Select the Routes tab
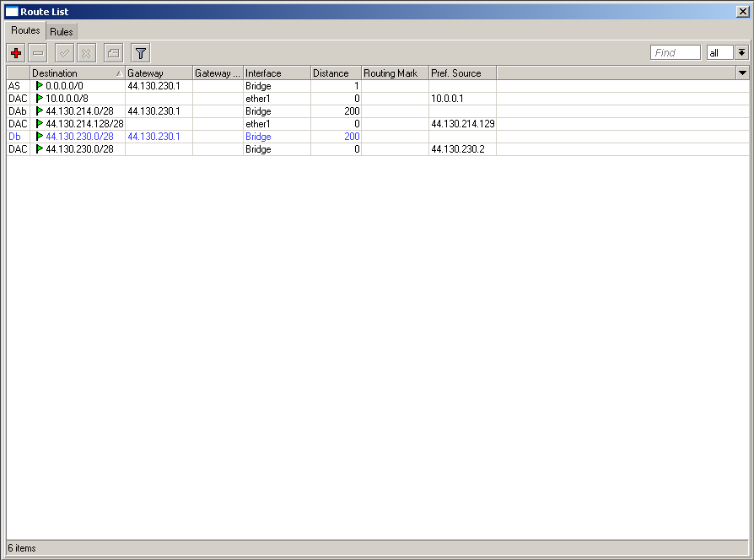Screen dimensions: 754x560 (x=25, y=30)
